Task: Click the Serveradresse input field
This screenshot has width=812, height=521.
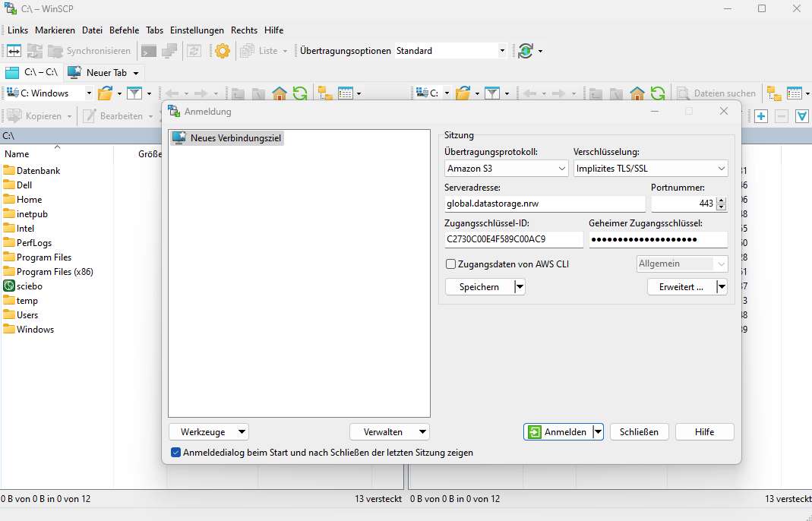Action: pyautogui.click(x=544, y=204)
